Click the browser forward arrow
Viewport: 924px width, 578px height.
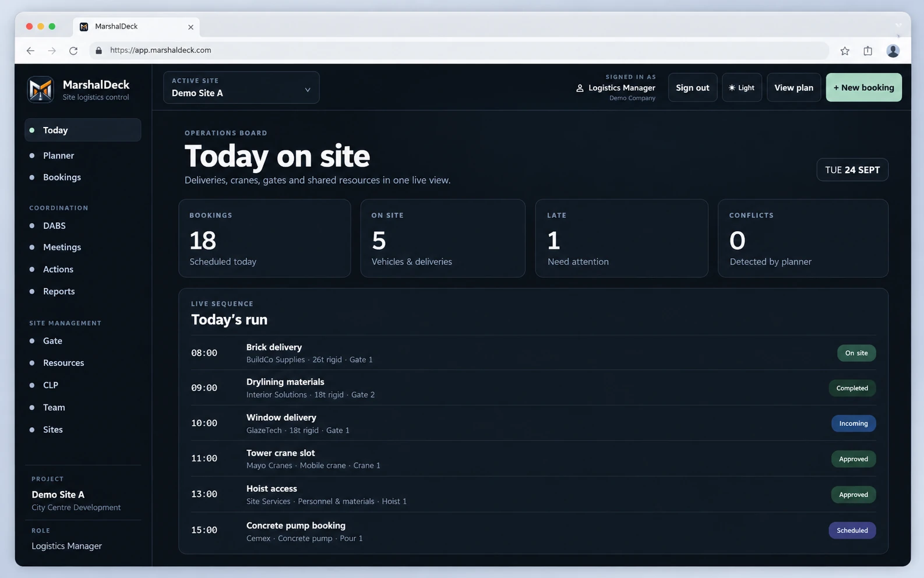pos(52,51)
